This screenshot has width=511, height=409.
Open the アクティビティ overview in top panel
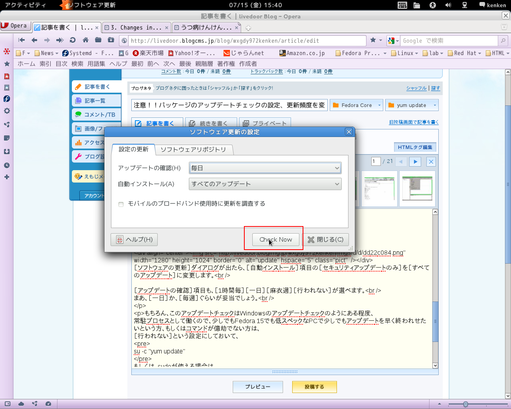point(25,5)
